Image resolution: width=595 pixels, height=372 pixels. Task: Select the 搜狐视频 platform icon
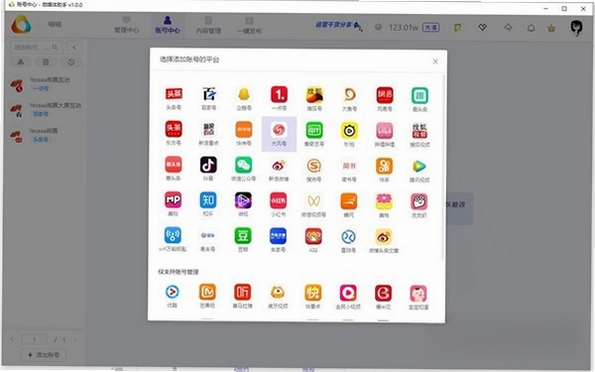click(x=420, y=131)
